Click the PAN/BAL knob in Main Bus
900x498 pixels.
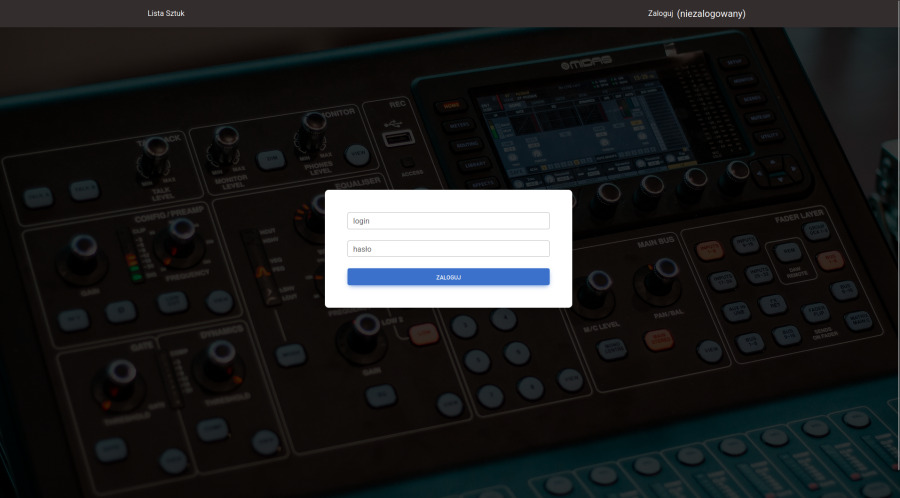(662, 274)
